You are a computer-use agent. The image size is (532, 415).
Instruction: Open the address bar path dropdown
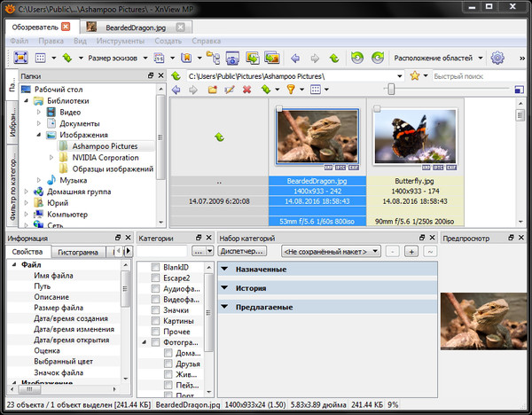tap(400, 76)
